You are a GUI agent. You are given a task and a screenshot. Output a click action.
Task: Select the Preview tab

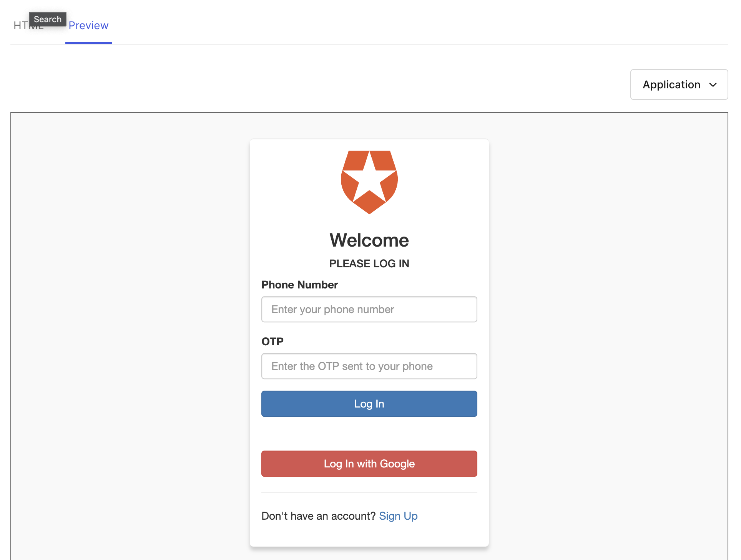click(88, 26)
